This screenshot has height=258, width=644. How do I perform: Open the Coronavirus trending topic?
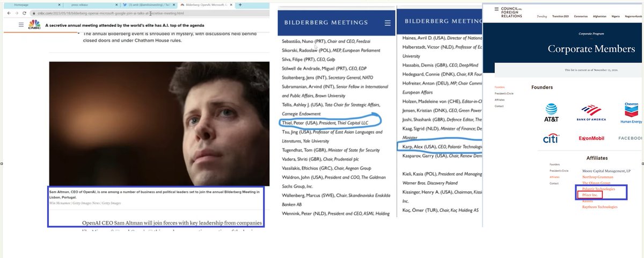click(x=582, y=16)
